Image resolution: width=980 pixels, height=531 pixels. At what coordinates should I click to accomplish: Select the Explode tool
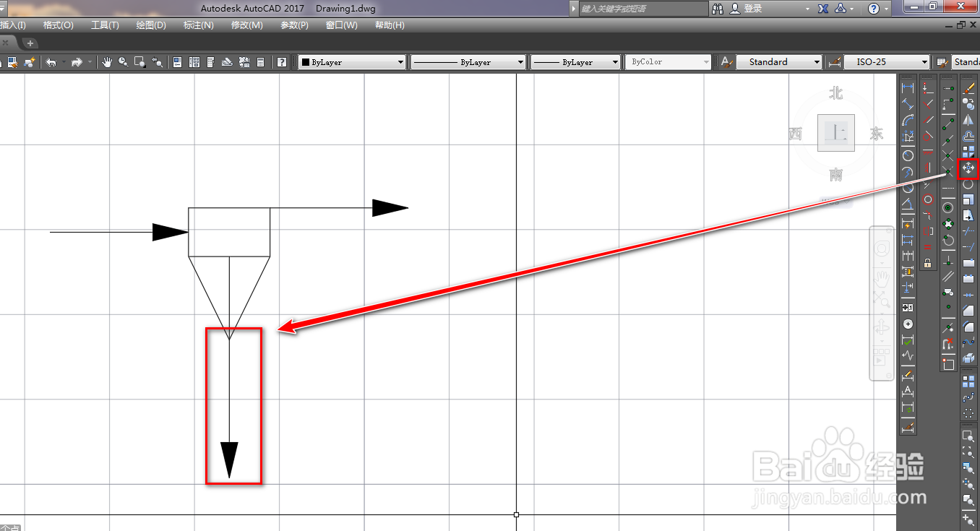click(x=968, y=358)
